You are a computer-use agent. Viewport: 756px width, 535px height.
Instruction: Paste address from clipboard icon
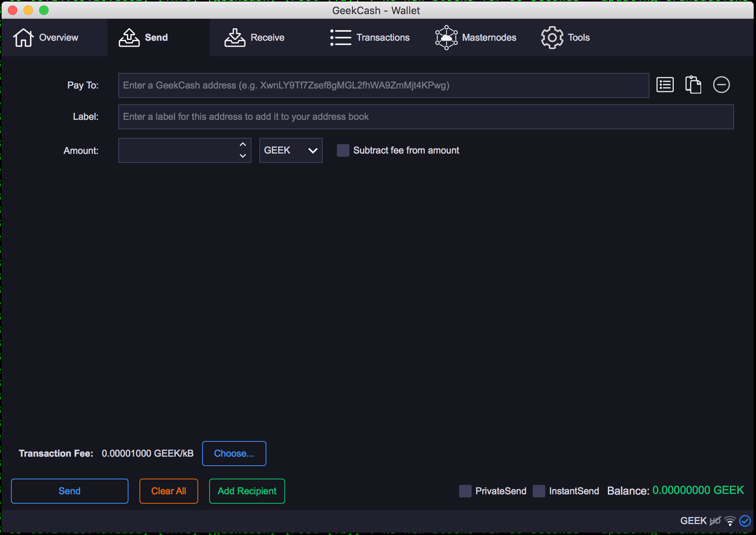tap(693, 85)
